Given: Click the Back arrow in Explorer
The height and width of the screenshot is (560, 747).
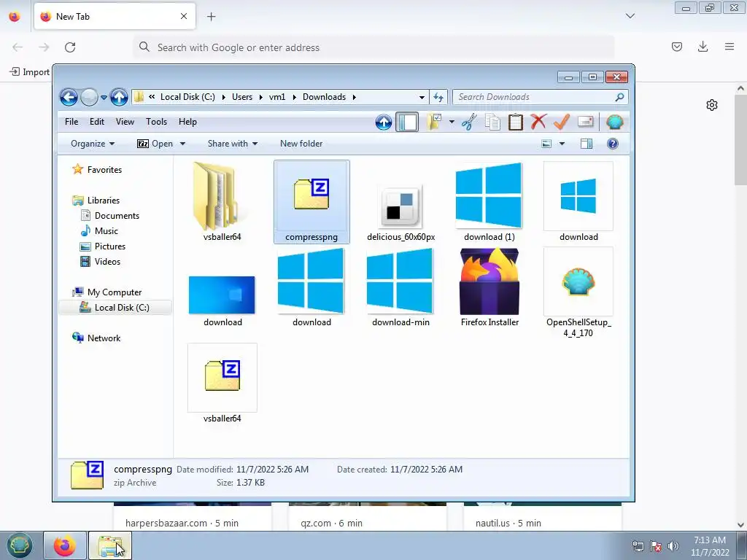Looking at the screenshot, I should (69, 97).
